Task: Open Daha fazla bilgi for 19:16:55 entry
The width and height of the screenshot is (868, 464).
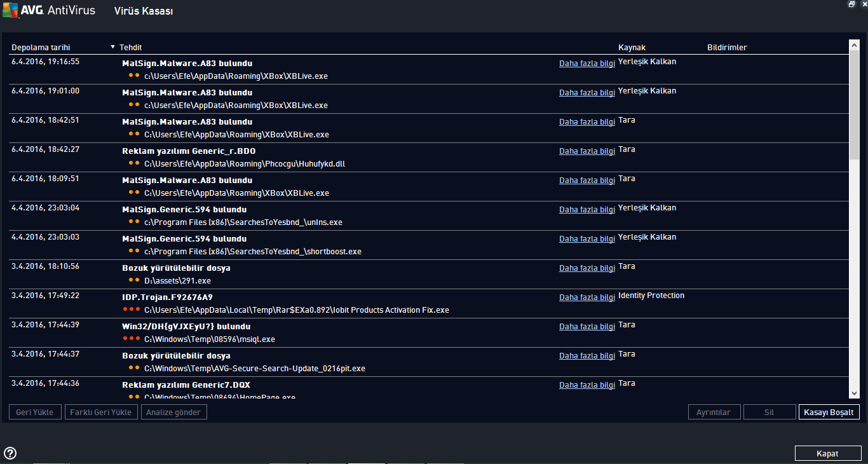Action: tap(587, 64)
